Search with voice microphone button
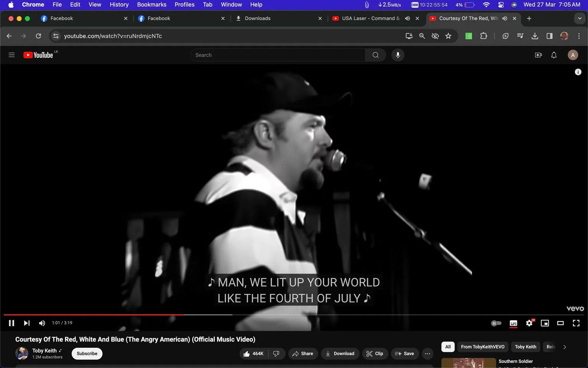588x368 pixels. (398, 55)
